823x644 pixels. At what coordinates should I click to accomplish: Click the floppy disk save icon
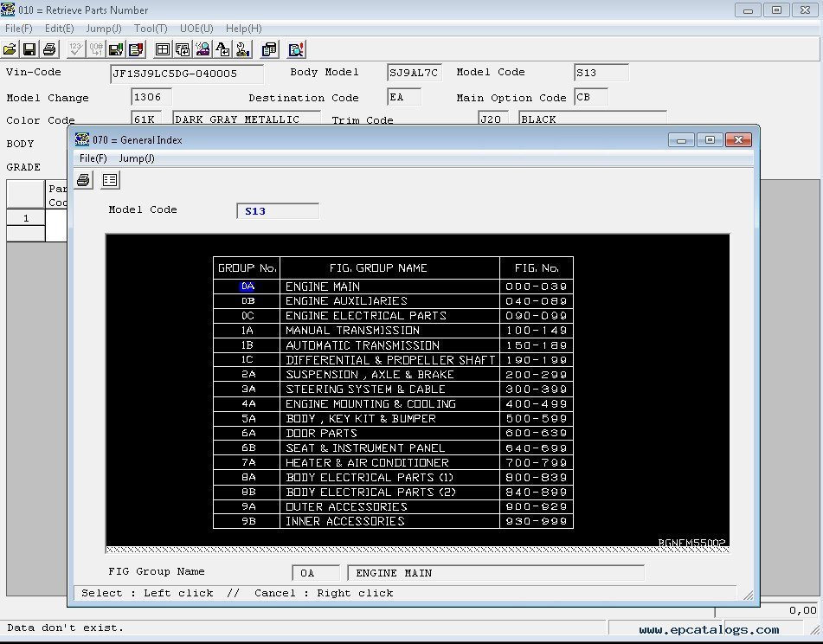click(29, 49)
